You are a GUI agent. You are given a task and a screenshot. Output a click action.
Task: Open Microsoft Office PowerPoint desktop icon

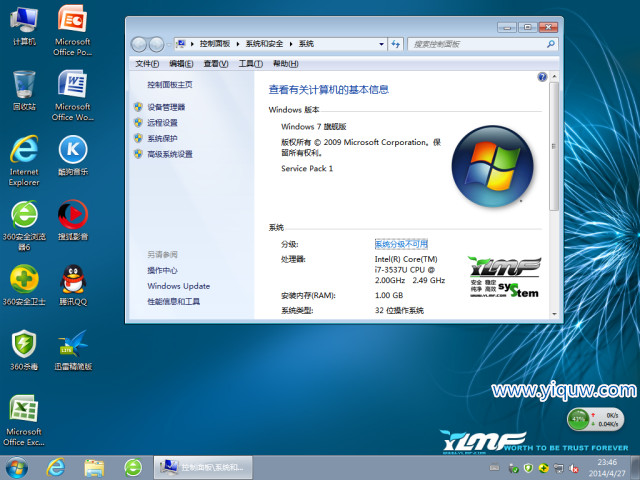(72, 20)
